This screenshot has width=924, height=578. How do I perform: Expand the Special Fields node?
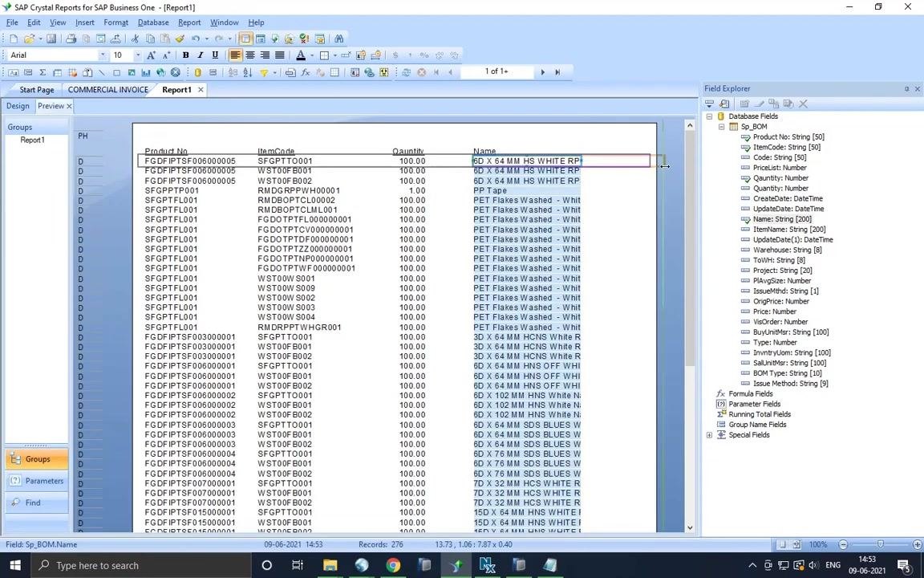(710, 435)
